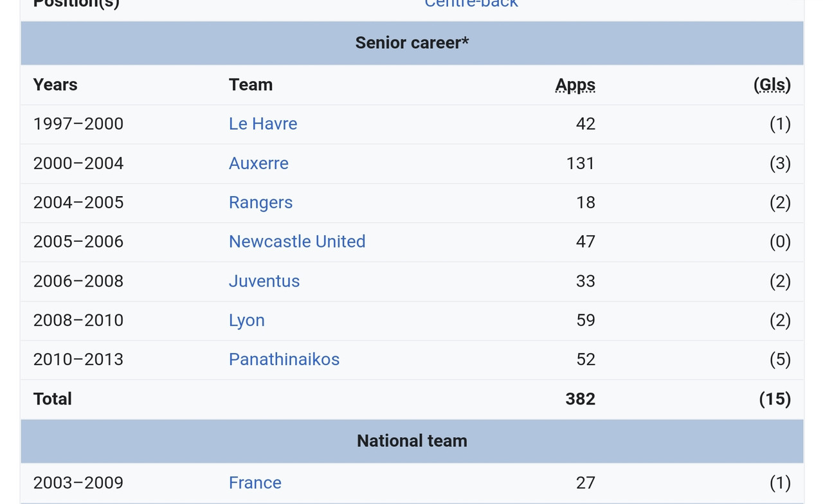
Task: Click the Years column header
Action: pos(55,85)
